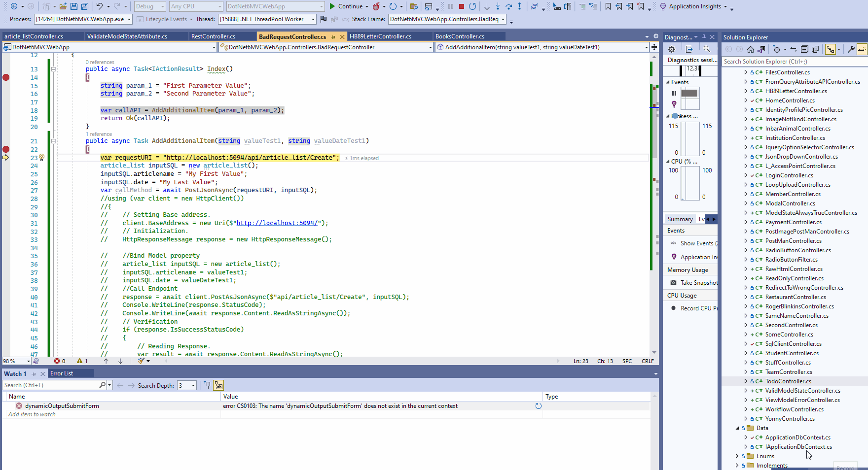The image size is (868, 470).
Task: Open the Error List tab
Action: point(61,373)
